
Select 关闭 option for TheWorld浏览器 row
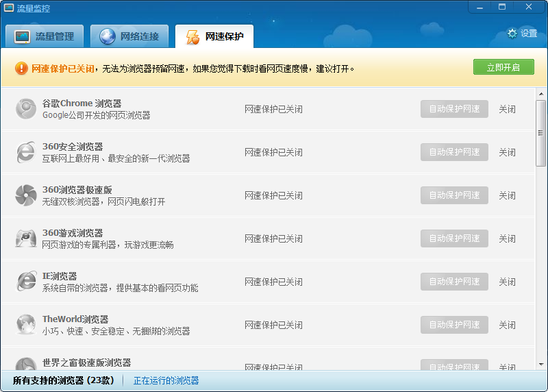[x=507, y=326]
